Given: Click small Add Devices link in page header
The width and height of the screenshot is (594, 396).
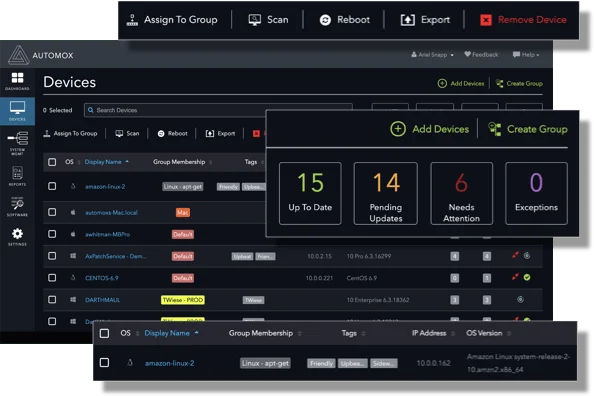Looking at the screenshot, I should point(461,83).
